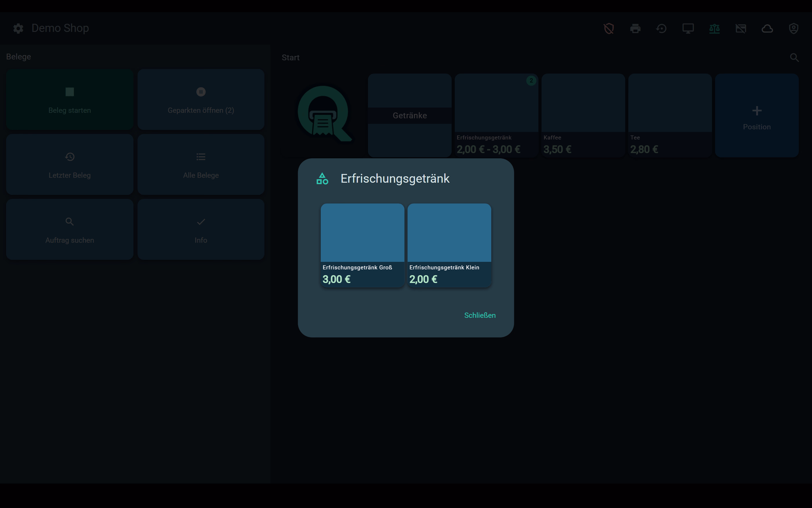
Task: Open parked receipts Geparkten öffnen (2)
Action: (x=201, y=99)
